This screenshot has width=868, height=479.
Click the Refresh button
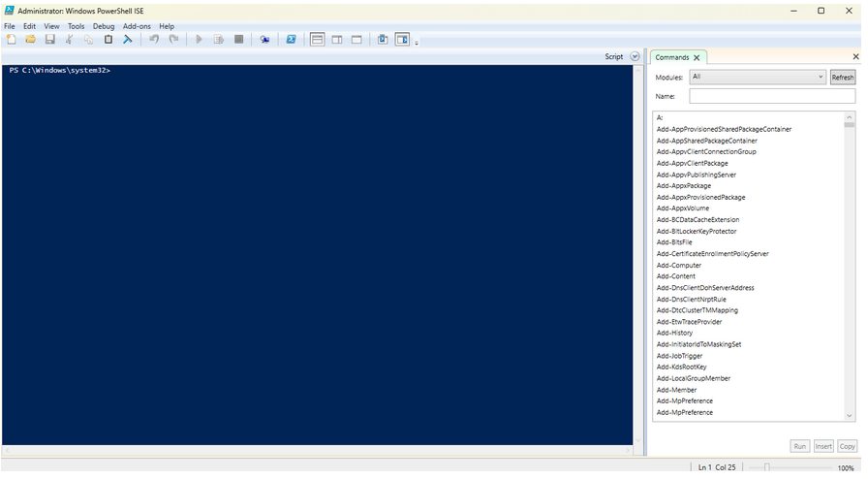coord(843,78)
